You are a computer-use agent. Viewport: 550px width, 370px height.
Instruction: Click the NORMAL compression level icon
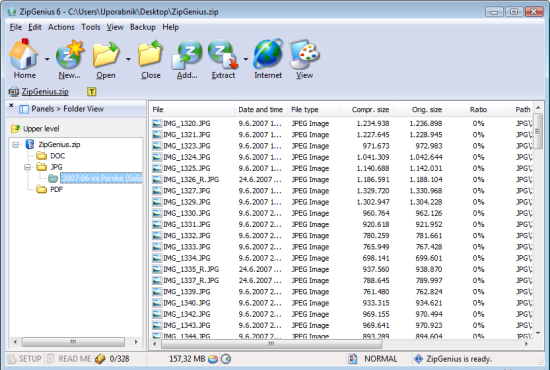pyautogui.click(x=353, y=359)
